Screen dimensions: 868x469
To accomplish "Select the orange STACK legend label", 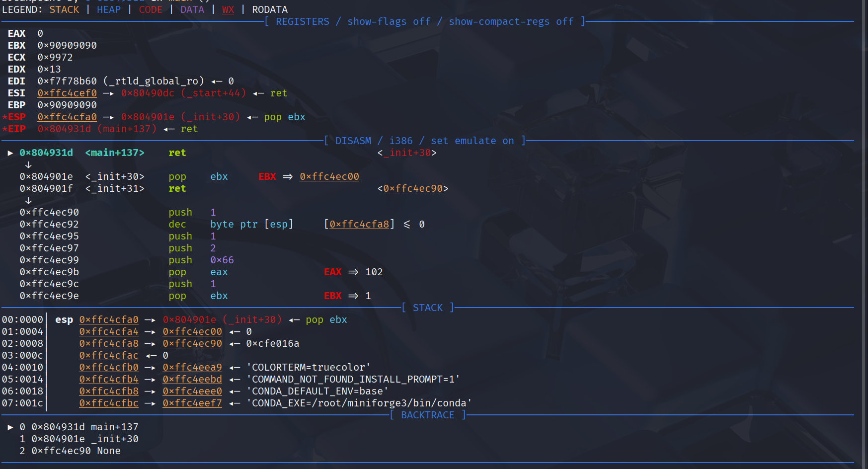I will pyautogui.click(x=64, y=10).
